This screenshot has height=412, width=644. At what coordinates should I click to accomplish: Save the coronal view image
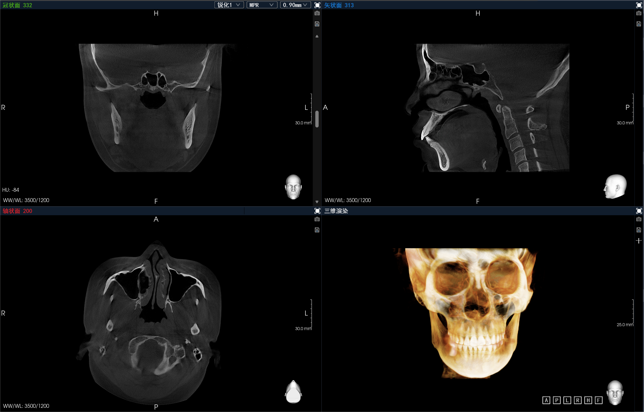point(318,26)
